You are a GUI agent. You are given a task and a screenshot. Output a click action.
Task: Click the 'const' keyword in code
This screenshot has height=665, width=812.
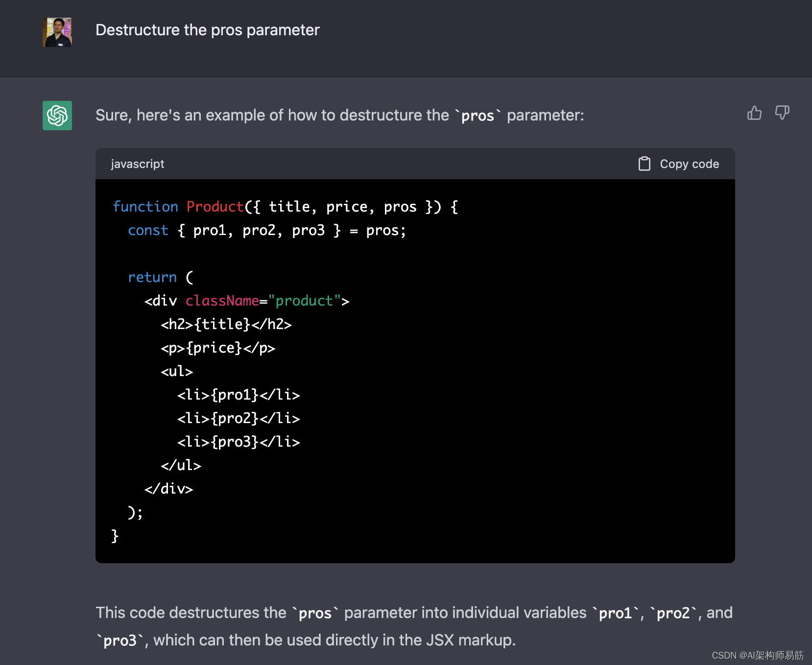coord(148,230)
